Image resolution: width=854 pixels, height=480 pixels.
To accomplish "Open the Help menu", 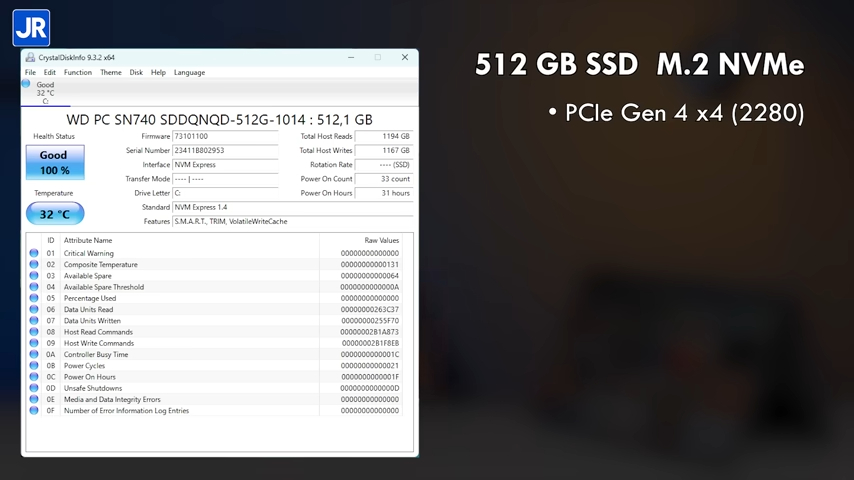I will (158, 72).
